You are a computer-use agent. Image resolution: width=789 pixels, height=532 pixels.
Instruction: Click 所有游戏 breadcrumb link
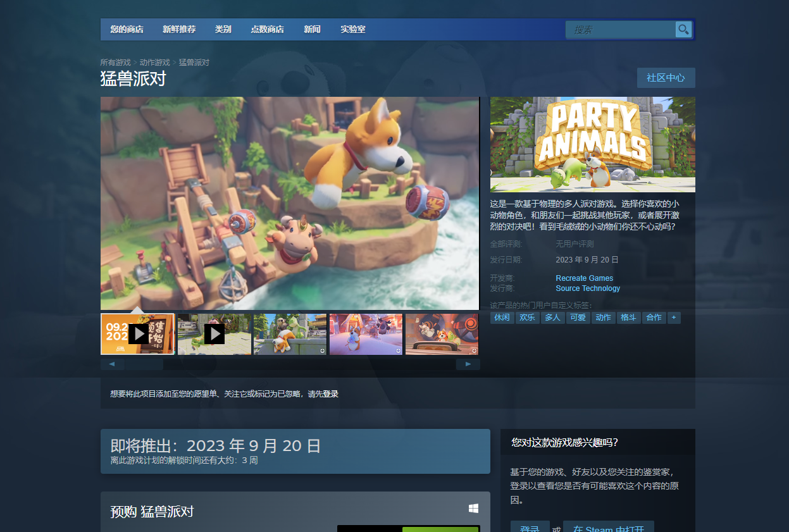115,63
